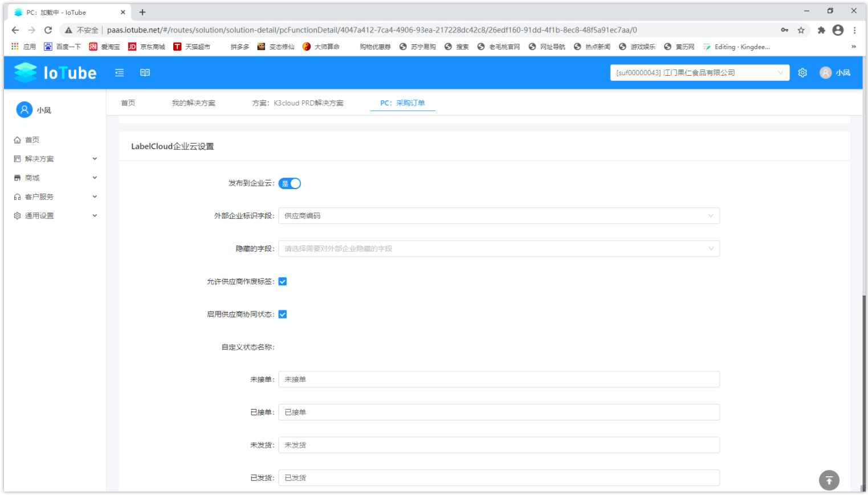The height and width of the screenshot is (495, 868).
Task: Open the 天猫超市 bookmark
Action: tap(192, 47)
